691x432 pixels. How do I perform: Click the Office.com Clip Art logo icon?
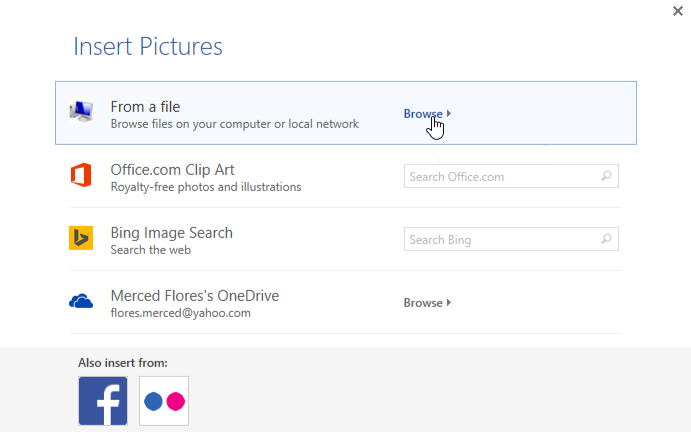[x=81, y=176]
